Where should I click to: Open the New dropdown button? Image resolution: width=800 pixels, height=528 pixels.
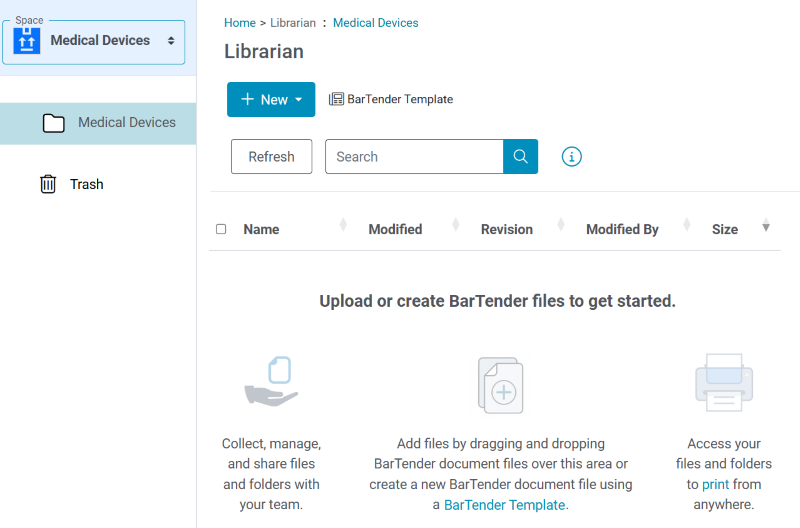(271, 99)
